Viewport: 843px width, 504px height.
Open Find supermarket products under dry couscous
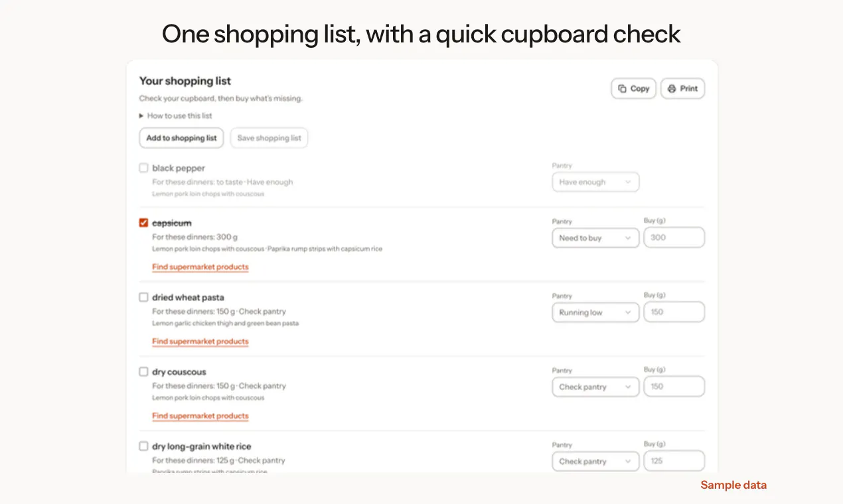[200, 416]
